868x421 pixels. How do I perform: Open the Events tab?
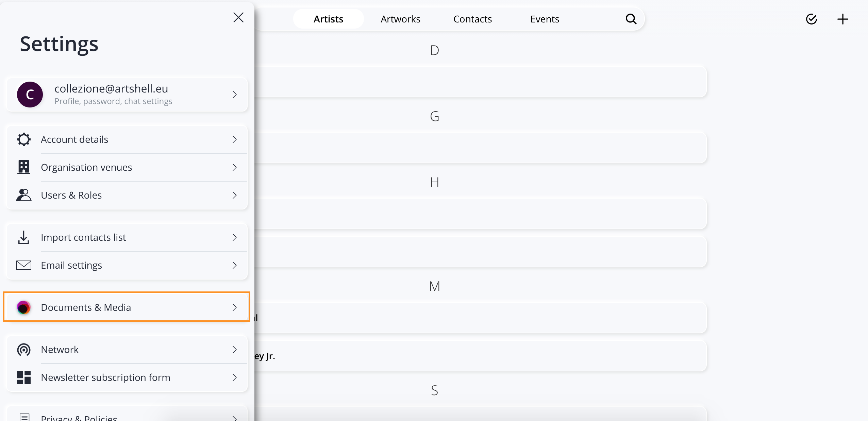click(x=545, y=19)
